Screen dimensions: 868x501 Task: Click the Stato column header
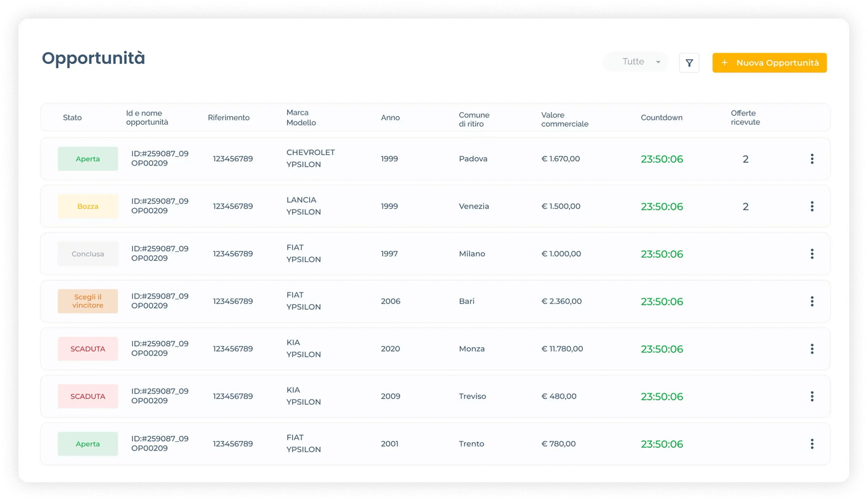point(72,118)
